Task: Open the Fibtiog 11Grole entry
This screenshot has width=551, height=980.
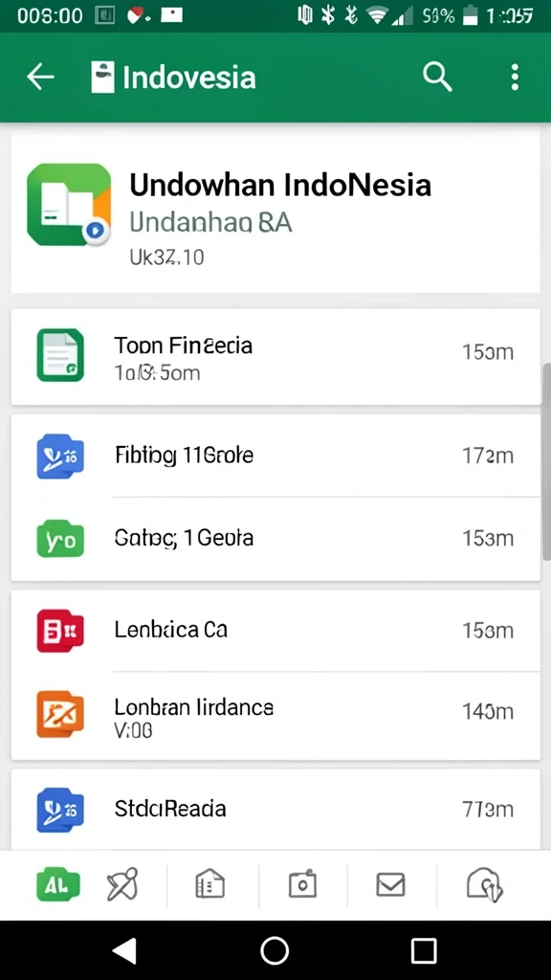Action: [275, 456]
